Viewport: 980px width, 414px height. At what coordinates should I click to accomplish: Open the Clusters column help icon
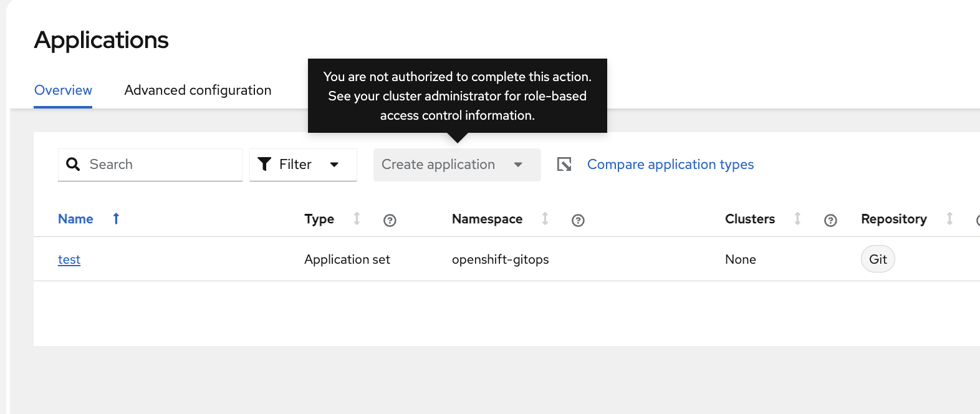(830, 220)
